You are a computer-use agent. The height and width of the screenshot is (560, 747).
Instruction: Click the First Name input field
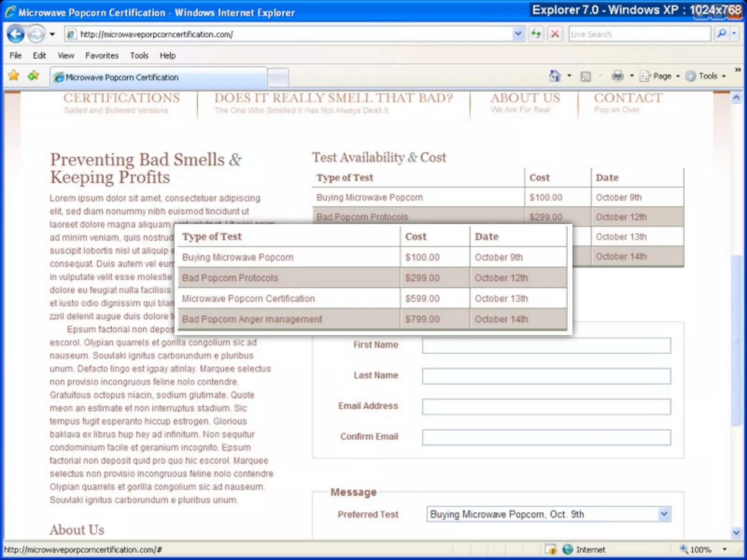(546, 345)
